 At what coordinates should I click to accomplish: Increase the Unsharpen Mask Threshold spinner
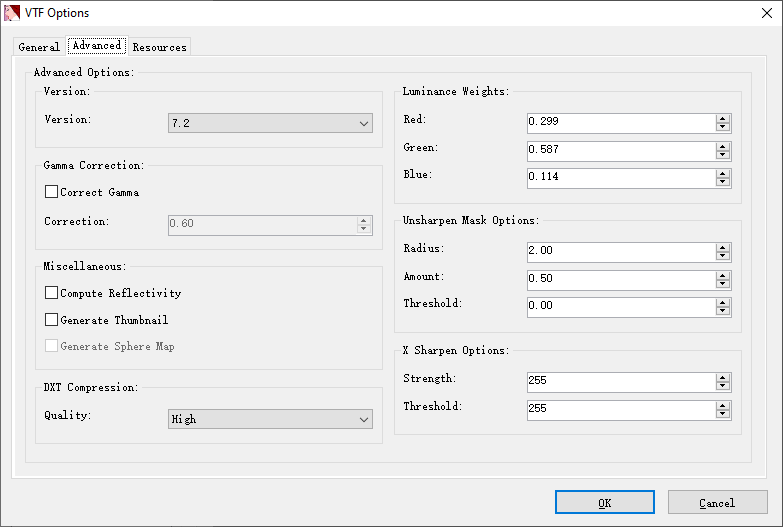(723, 302)
